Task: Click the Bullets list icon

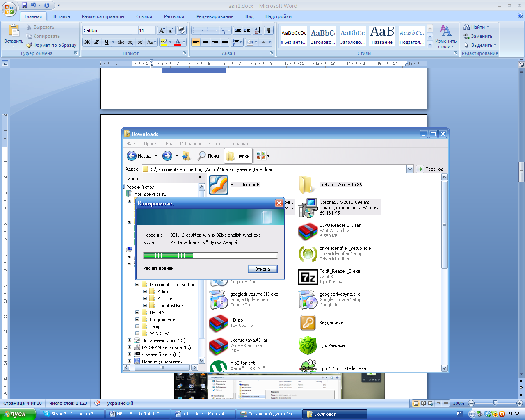Action: point(196,30)
